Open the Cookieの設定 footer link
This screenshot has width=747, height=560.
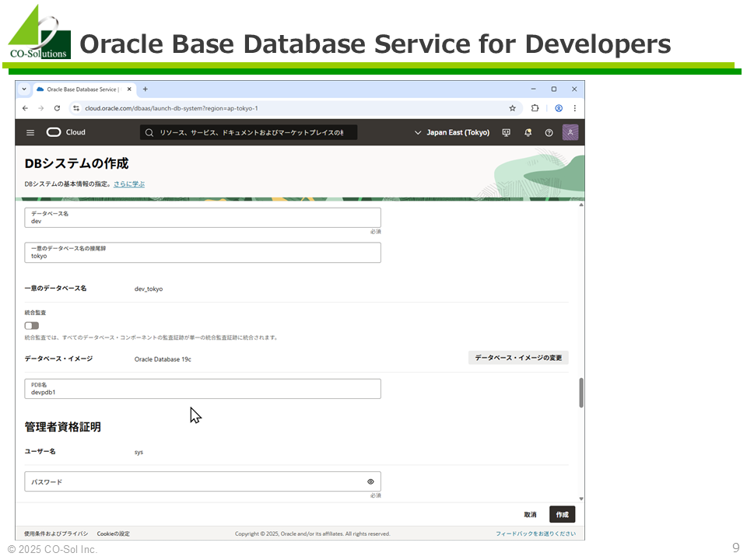114,534
